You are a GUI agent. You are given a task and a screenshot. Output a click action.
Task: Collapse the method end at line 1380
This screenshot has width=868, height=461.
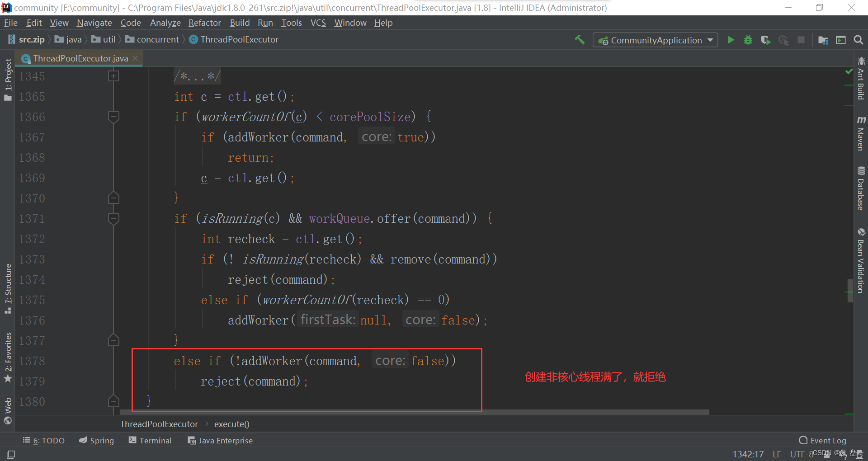click(x=113, y=401)
